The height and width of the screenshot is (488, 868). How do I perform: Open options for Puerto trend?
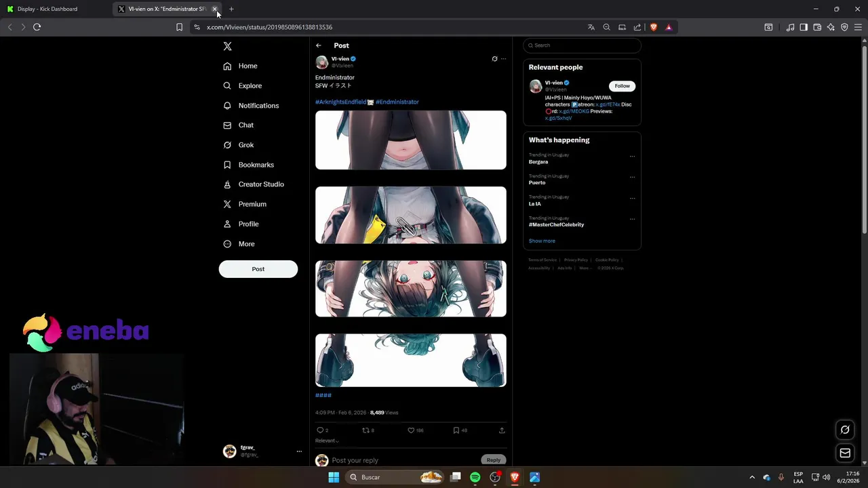click(x=632, y=177)
